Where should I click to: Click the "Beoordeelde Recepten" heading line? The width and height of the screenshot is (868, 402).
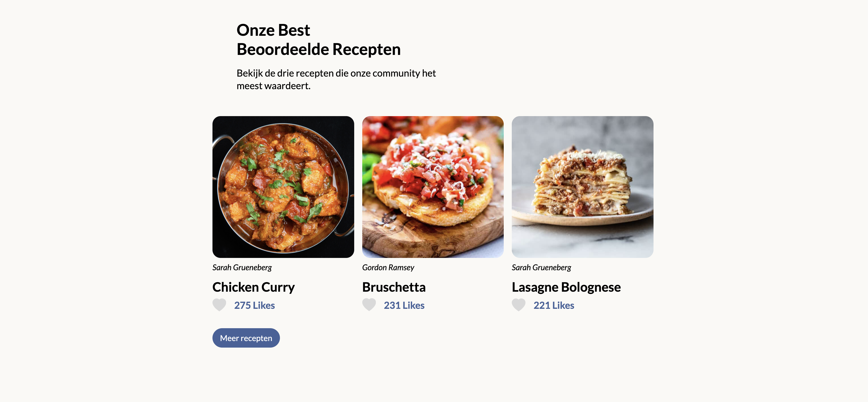[318, 49]
